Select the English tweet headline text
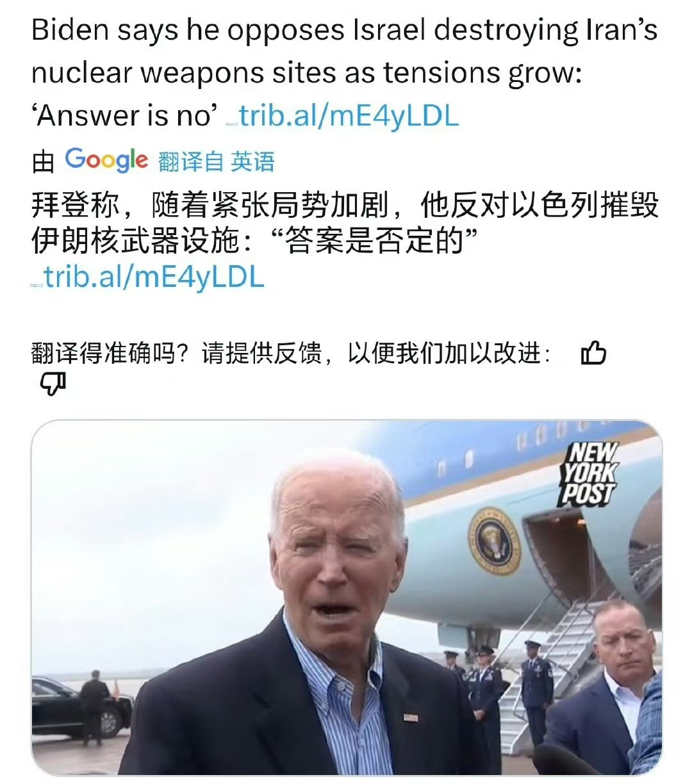The image size is (692, 784). (345, 72)
